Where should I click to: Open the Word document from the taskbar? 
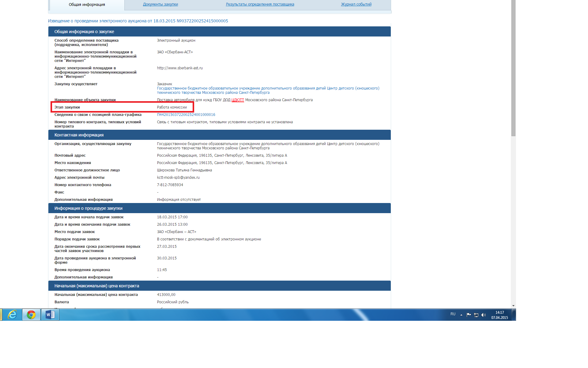50,315
